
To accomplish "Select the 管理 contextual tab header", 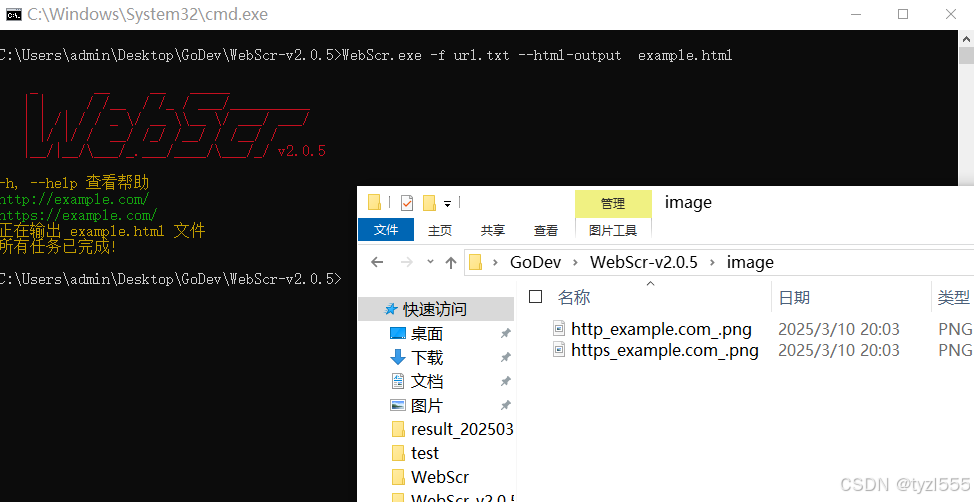I will (613, 204).
